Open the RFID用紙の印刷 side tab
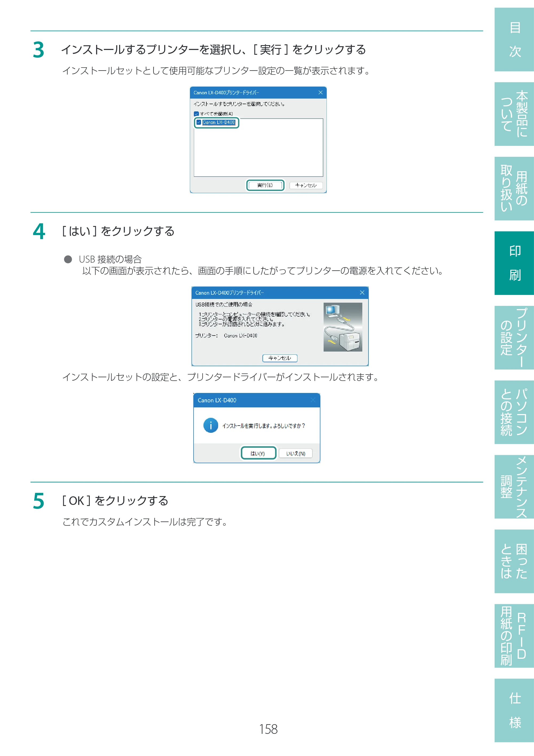Image resolution: width=534 pixels, height=756 pixels. pos(514,636)
